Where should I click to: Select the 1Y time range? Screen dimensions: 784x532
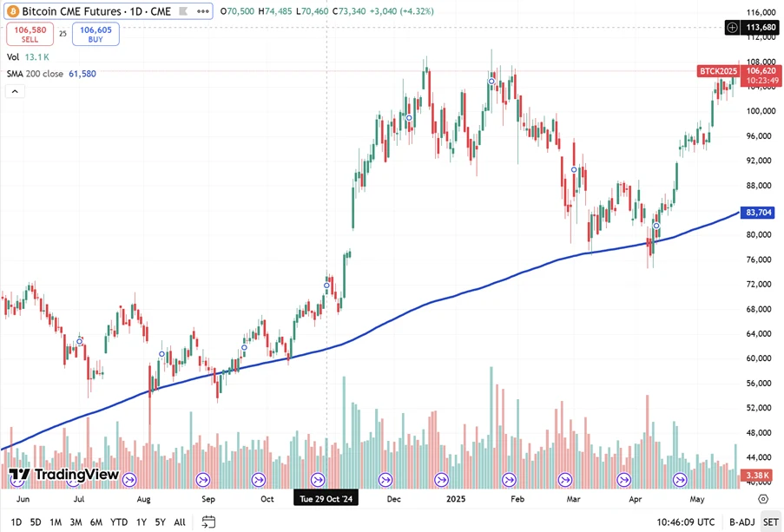coord(141,522)
